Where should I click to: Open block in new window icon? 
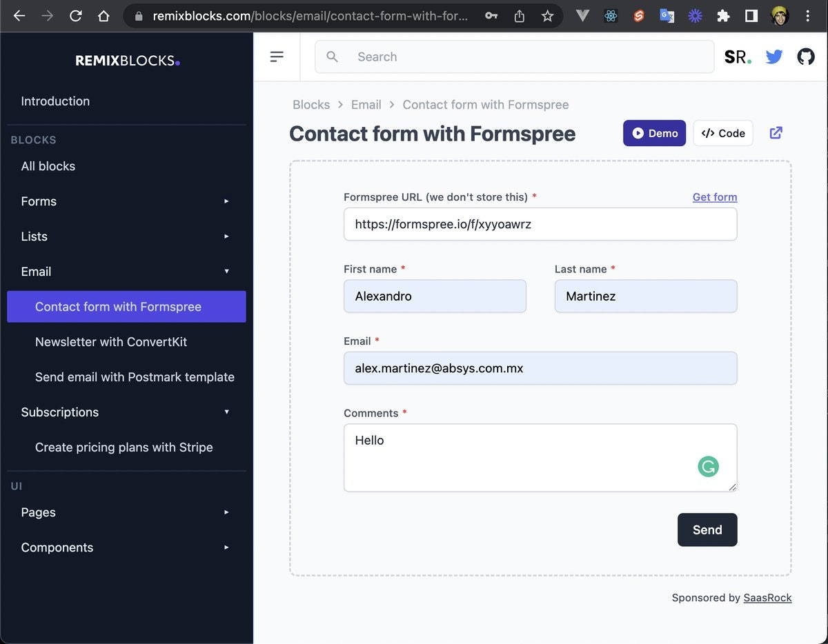coord(776,132)
